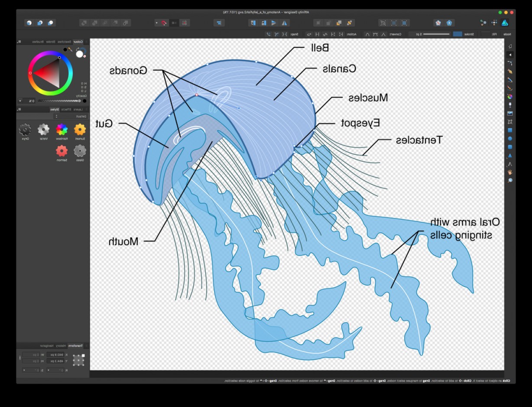Apply the Onyx style
Screen dimensions: 532x407
point(25,129)
